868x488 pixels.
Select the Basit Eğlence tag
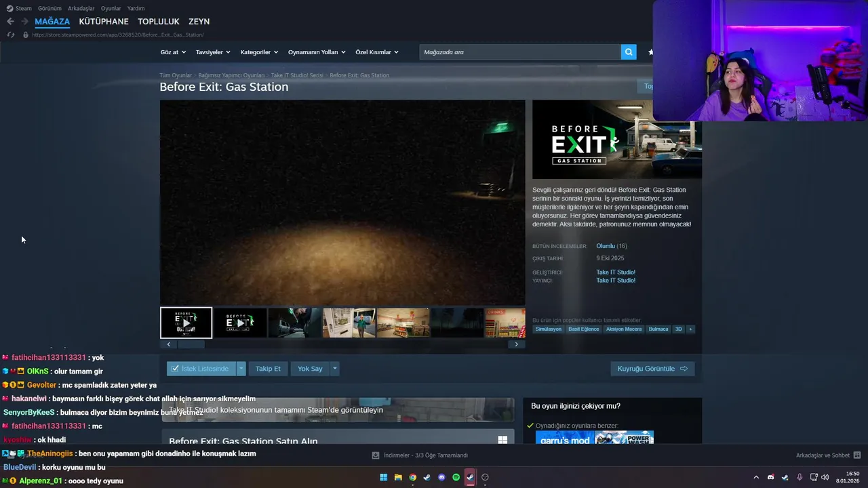[x=584, y=329]
